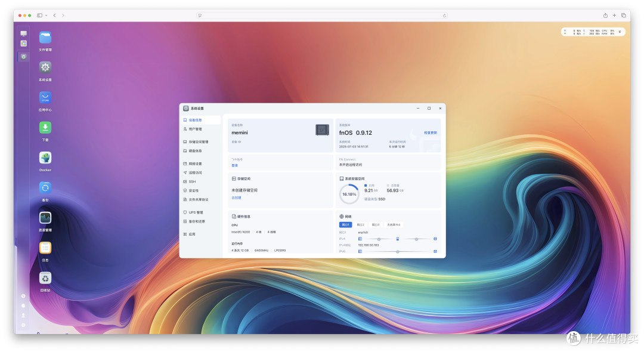Screen dimensions: 644x352
Task: Click the 192.168.50.183 IPv4 address
Action: click(x=368, y=245)
